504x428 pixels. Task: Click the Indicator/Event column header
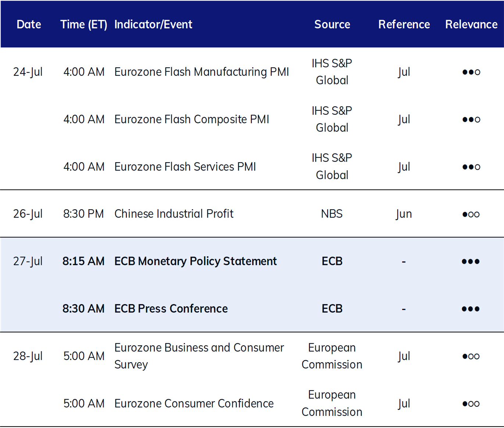coord(153,24)
